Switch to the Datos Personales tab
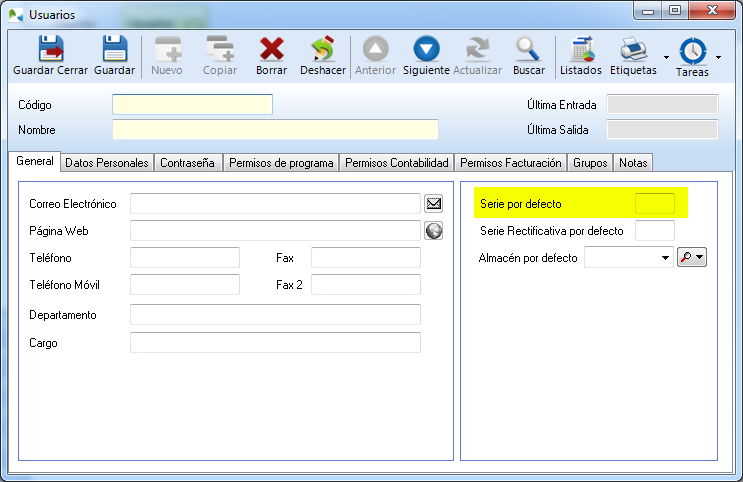743x482 pixels. pyautogui.click(x=107, y=163)
